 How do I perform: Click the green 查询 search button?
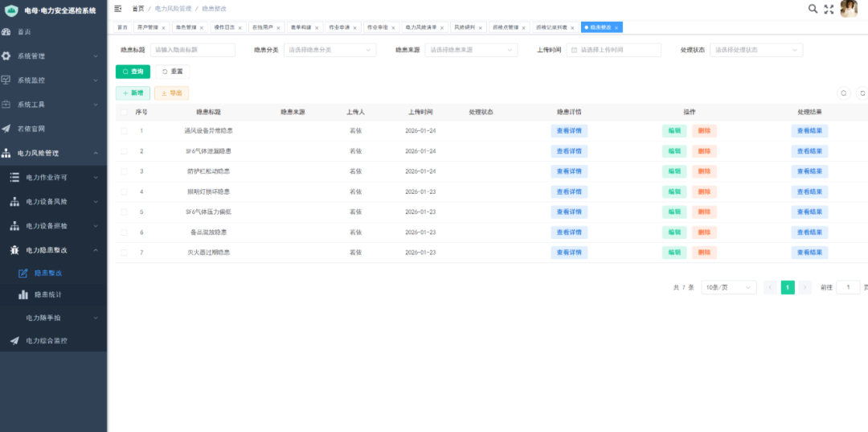point(133,72)
